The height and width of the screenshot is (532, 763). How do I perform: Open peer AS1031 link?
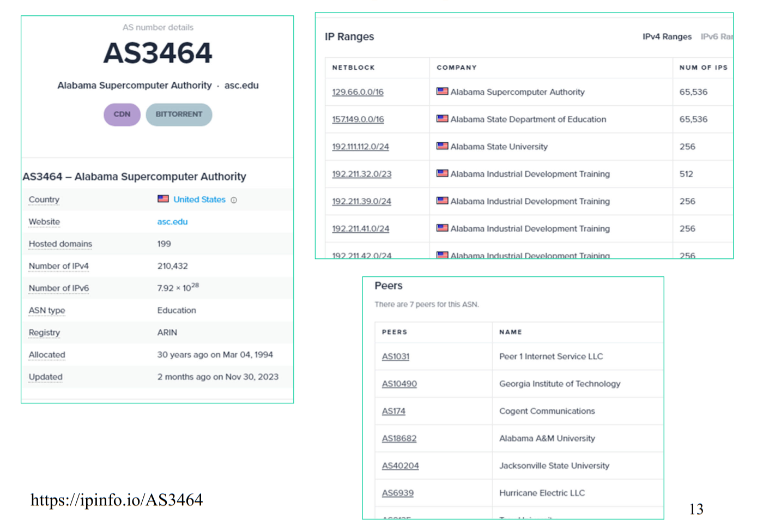coord(395,356)
